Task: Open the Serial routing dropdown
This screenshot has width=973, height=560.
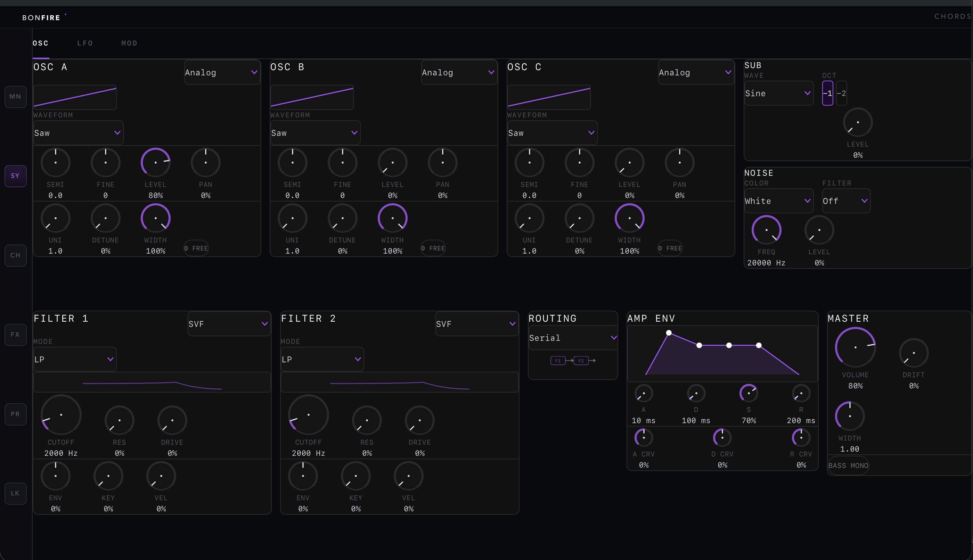Action: (572, 337)
